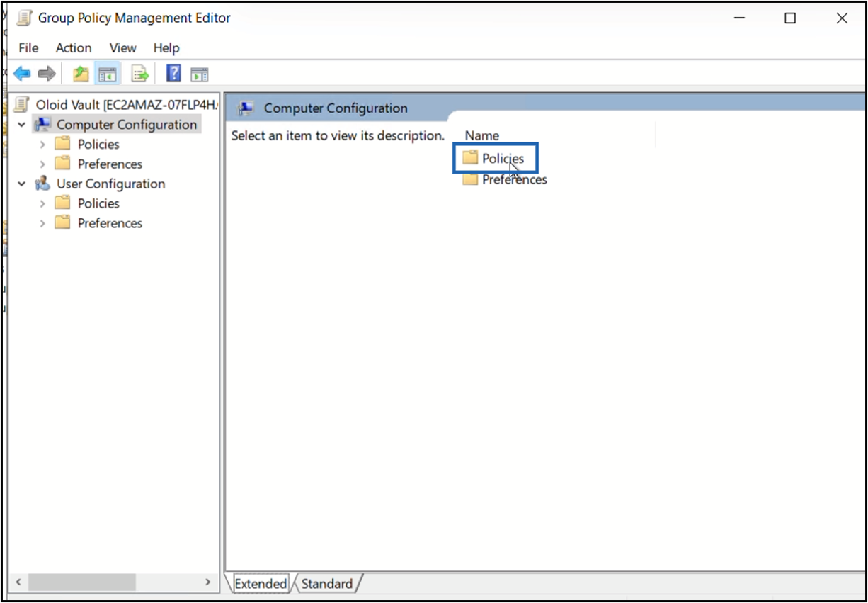
Task: Select Policies text under Computer Configuration
Action: (98, 144)
